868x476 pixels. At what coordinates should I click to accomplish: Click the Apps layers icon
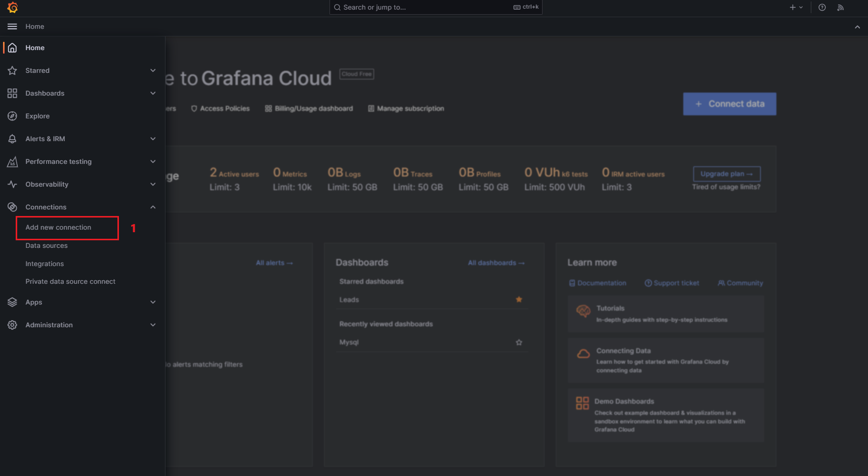pyautogui.click(x=13, y=302)
